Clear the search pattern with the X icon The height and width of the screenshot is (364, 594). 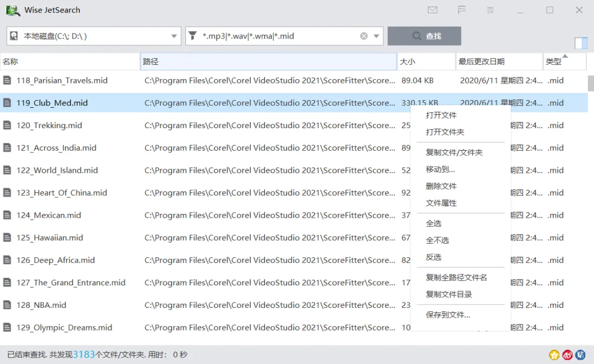pyautogui.click(x=364, y=36)
